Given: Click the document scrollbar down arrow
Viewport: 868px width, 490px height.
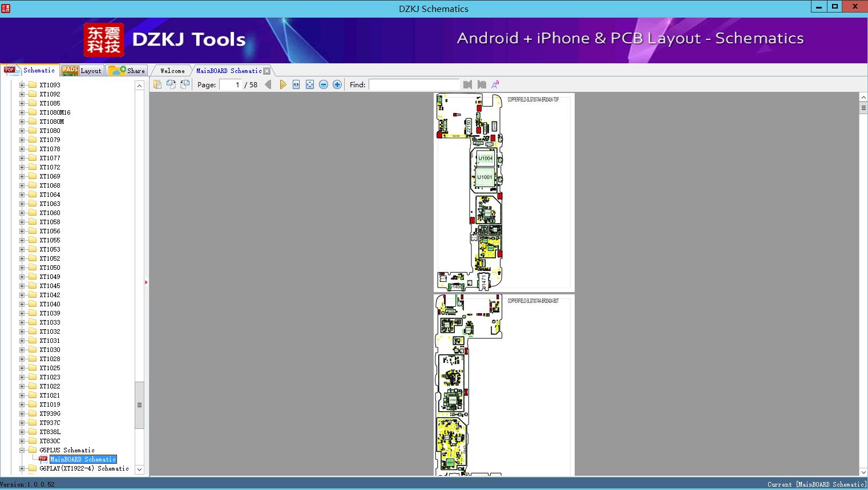Looking at the screenshot, I should click(x=863, y=472).
